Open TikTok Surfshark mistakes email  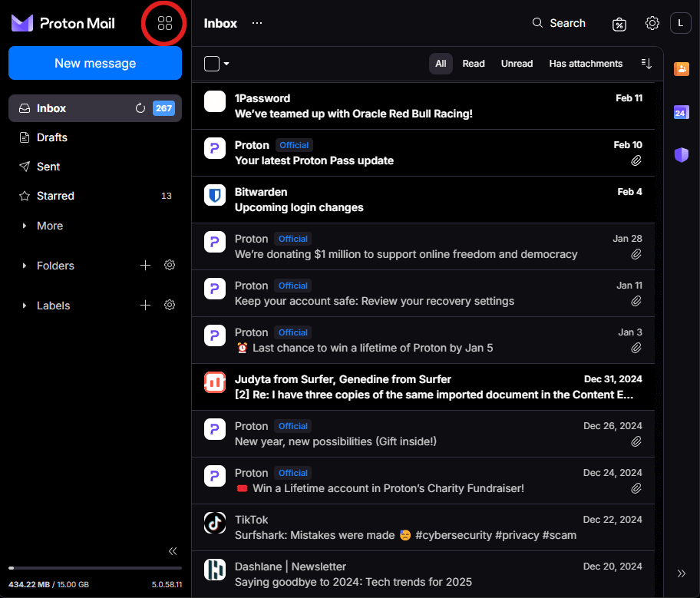(x=423, y=527)
